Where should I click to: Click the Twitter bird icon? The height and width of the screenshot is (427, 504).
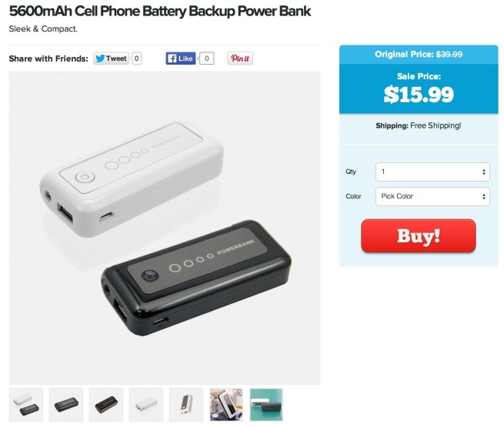100,58
